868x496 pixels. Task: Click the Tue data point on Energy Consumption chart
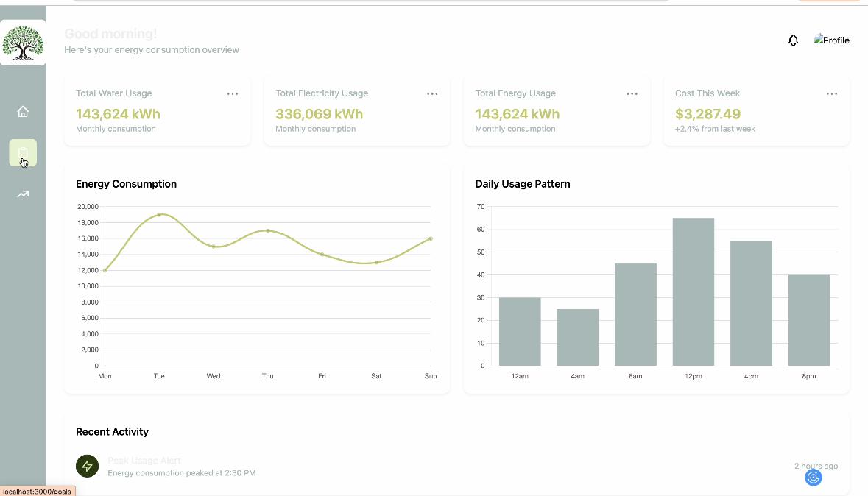(x=160, y=214)
